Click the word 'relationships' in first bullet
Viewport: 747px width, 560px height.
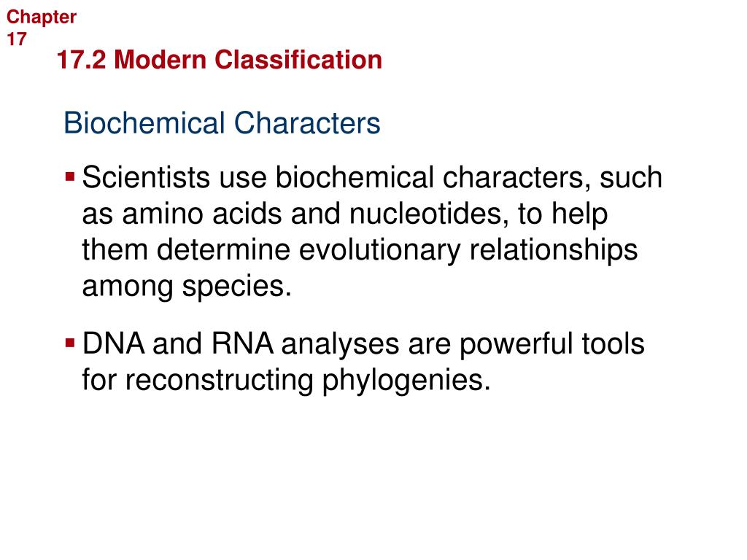coord(554,250)
